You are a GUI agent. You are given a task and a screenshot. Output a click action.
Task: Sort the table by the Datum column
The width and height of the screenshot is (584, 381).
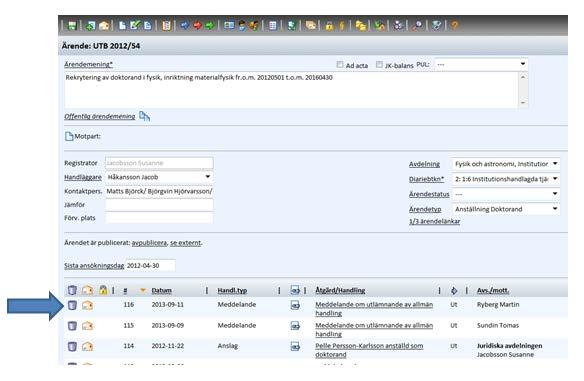(162, 290)
